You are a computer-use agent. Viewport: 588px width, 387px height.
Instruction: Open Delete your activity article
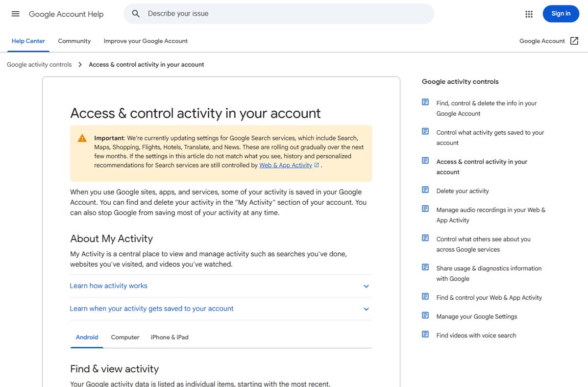tap(463, 191)
